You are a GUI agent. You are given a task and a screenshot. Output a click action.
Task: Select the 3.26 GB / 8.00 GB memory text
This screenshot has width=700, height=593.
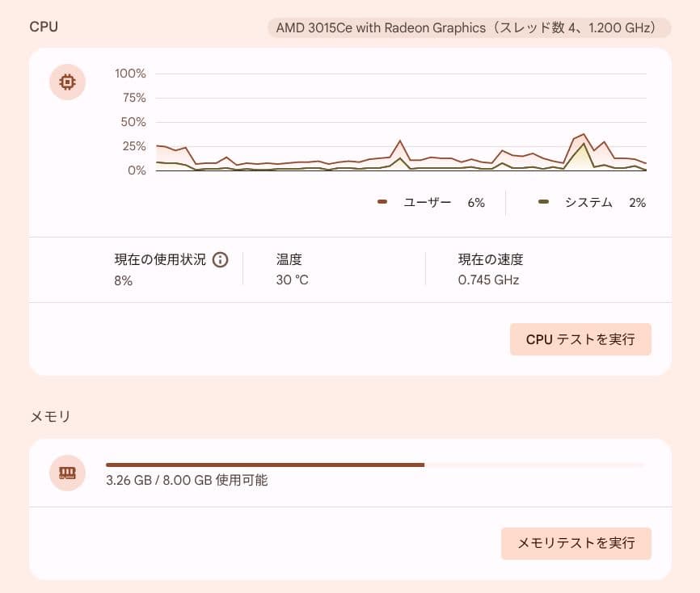pos(187,481)
